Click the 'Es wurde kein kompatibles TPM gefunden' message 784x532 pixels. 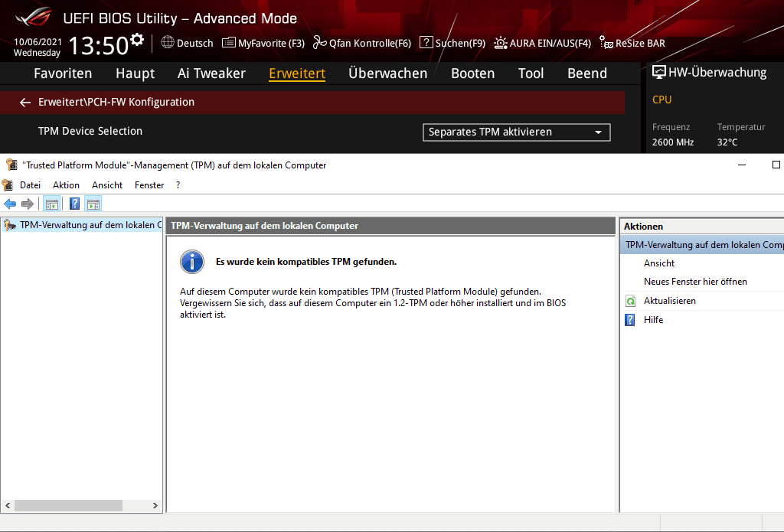(x=306, y=262)
